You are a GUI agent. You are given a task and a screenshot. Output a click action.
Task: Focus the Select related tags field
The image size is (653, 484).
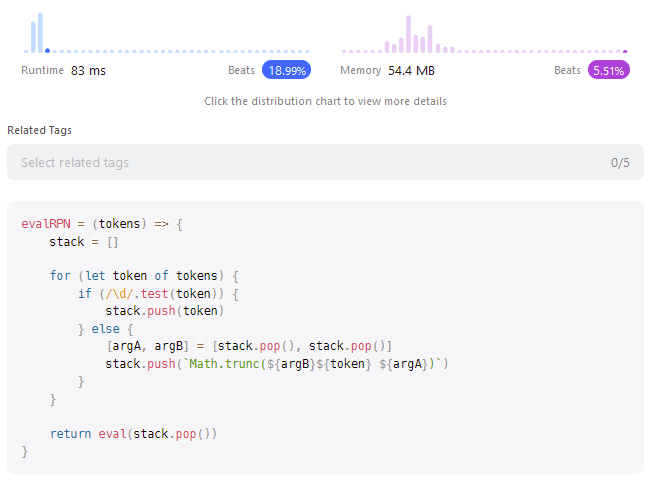(x=300, y=162)
